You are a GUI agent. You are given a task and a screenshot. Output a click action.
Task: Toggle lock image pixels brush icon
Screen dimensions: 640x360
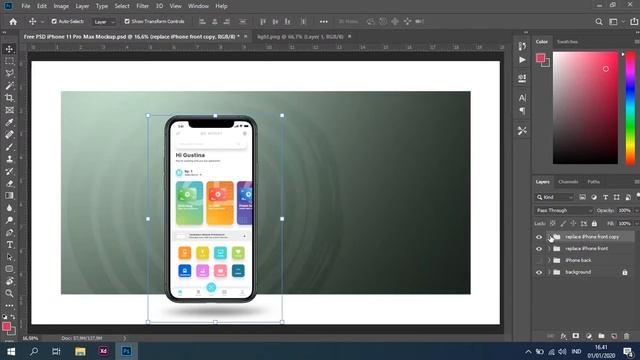pos(563,224)
